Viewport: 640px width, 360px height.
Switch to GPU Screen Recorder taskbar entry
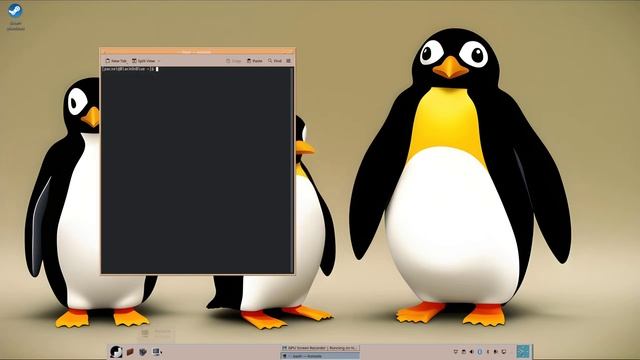tap(320, 348)
